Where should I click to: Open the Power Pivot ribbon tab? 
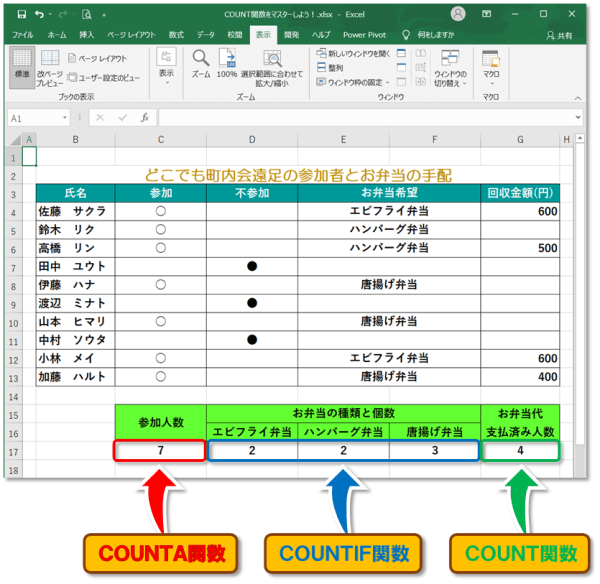[364, 35]
